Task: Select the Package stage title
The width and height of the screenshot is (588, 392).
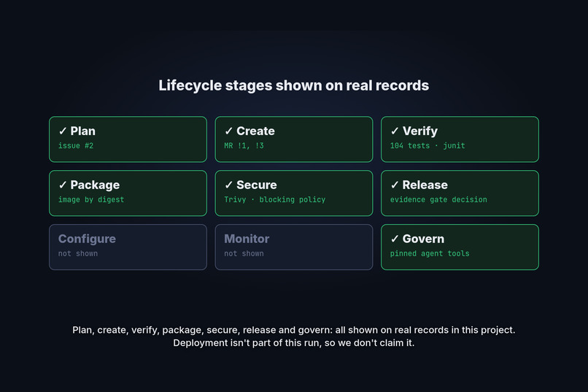Action: (x=95, y=185)
